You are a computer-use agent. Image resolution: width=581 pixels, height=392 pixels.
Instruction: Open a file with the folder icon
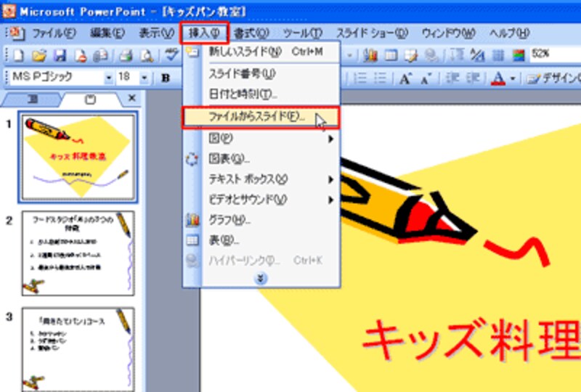pyautogui.click(x=38, y=56)
